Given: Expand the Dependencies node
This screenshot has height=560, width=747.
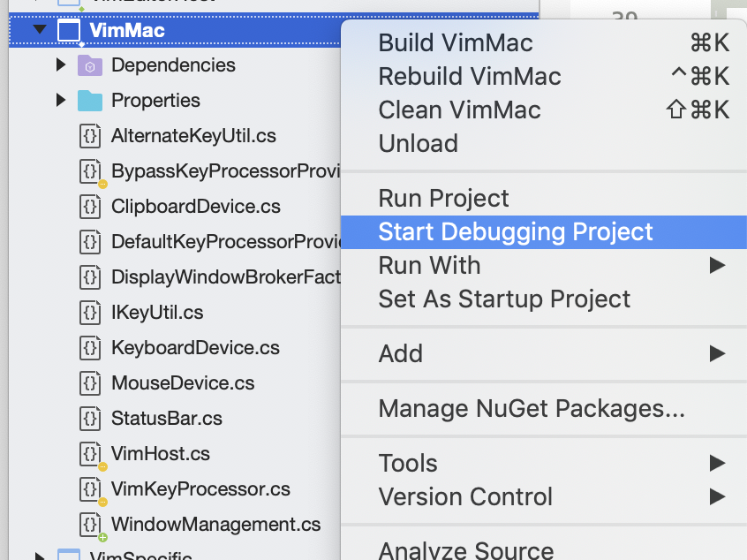Looking at the screenshot, I should tap(60, 64).
